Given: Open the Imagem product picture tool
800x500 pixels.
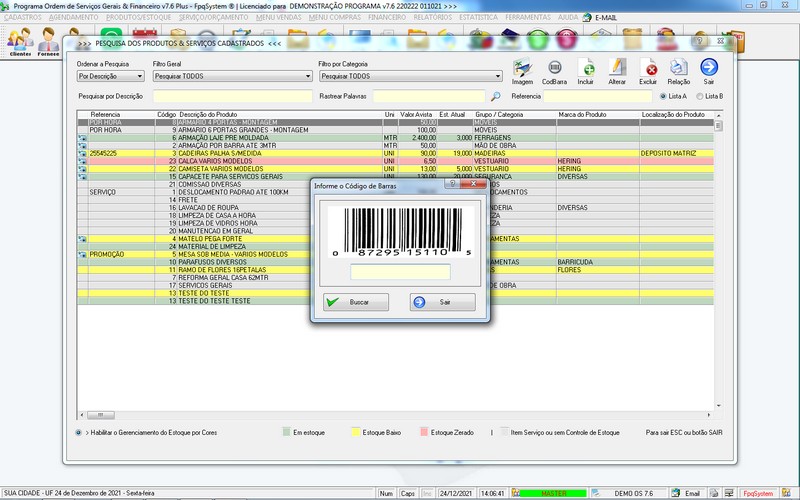Looking at the screenshot, I should [523, 69].
